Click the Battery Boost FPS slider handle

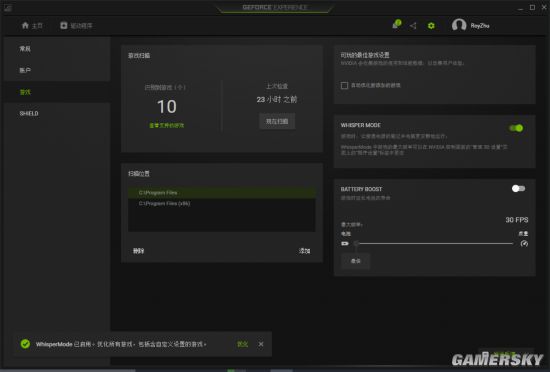356,243
